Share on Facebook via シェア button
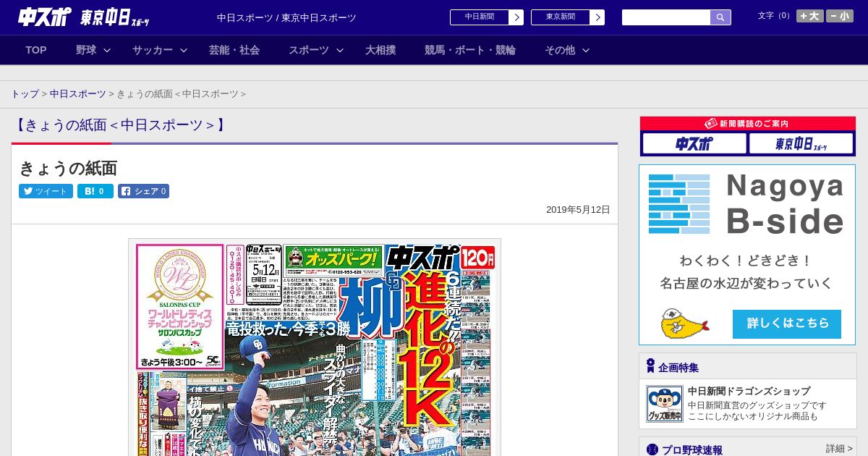The image size is (868, 456). pos(143,191)
